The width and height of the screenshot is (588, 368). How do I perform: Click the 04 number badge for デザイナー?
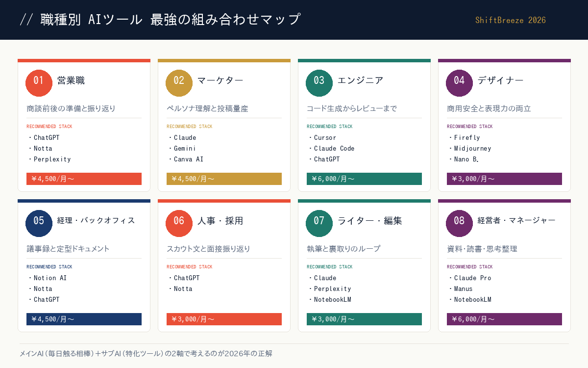point(459,83)
